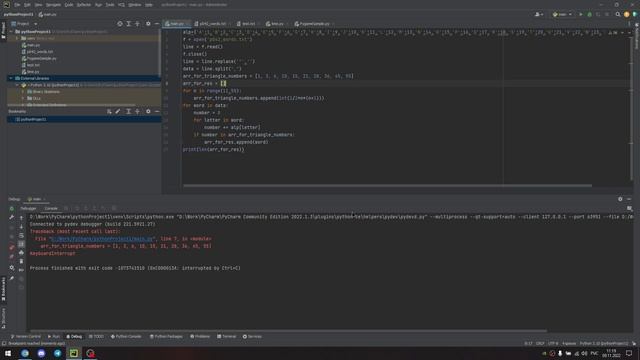Click the edit pencil icon in Bookmarks panel

pos(118,111)
